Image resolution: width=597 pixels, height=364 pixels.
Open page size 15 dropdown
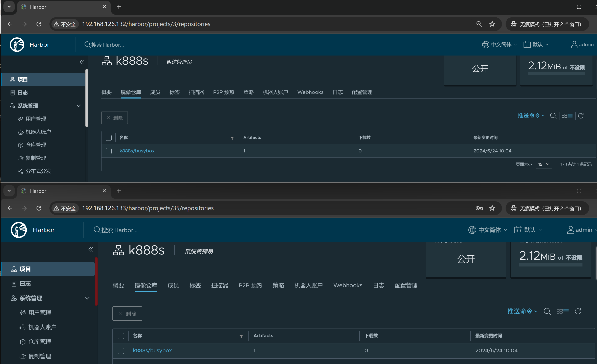(544, 164)
